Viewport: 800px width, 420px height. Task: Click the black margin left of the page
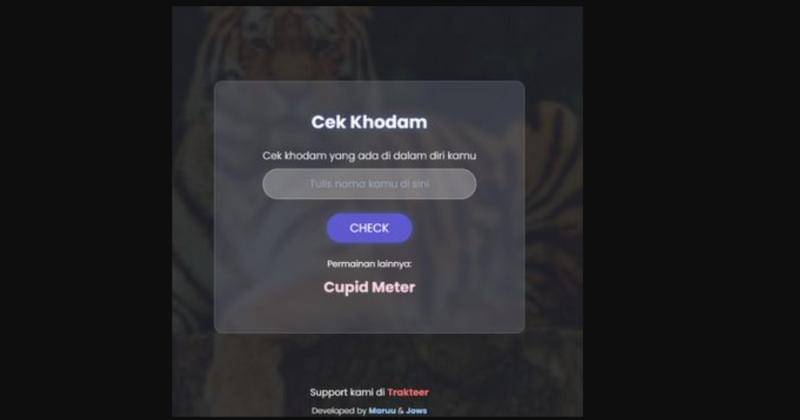click(x=86, y=210)
